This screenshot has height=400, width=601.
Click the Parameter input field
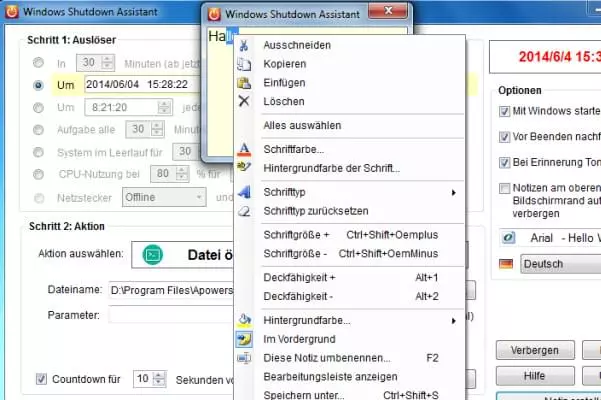click(171, 315)
